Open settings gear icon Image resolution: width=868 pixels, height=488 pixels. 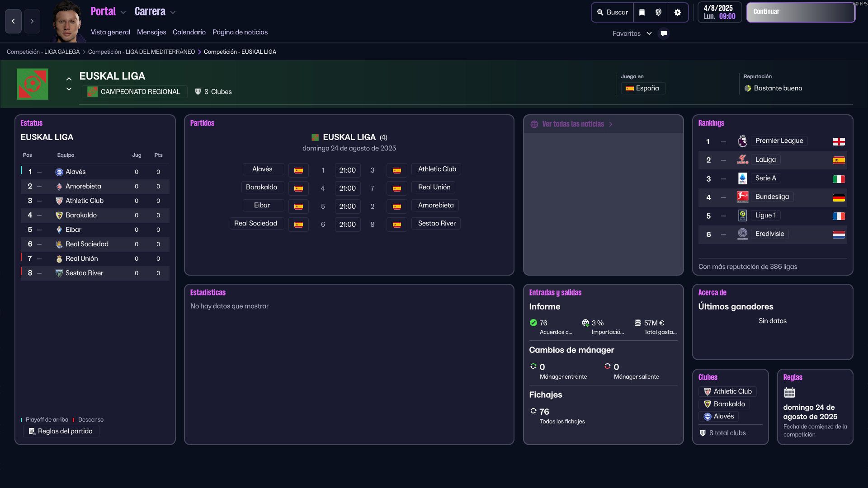(x=677, y=13)
